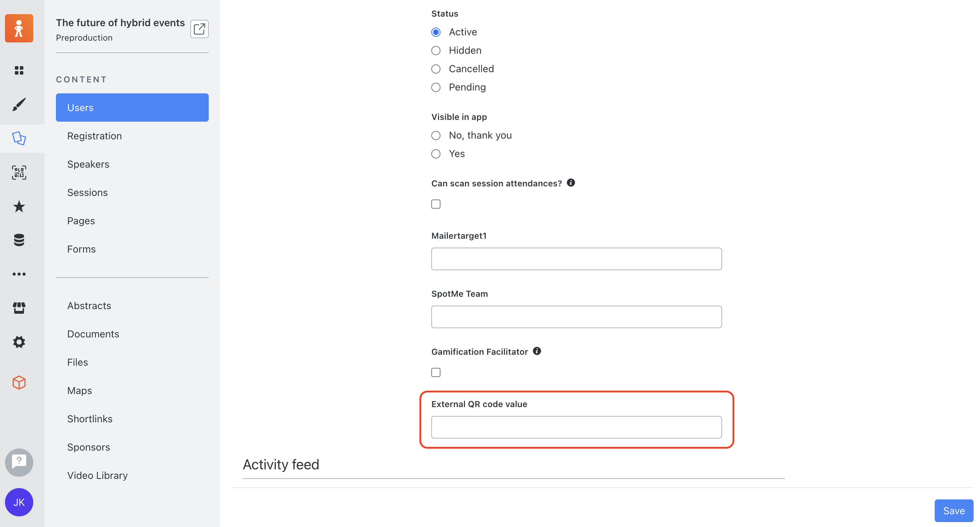Open the database stack icon
This screenshot has height=527, width=980.
pyautogui.click(x=19, y=240)
